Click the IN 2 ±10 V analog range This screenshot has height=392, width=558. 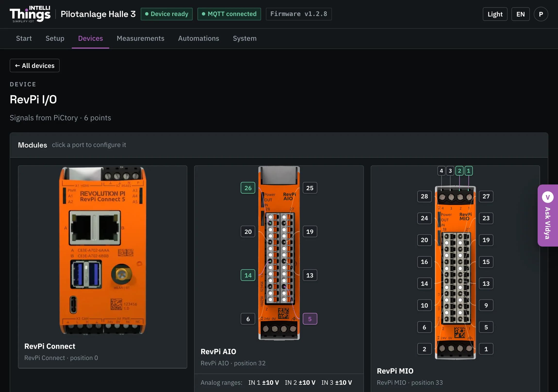[x=300, y=383]
